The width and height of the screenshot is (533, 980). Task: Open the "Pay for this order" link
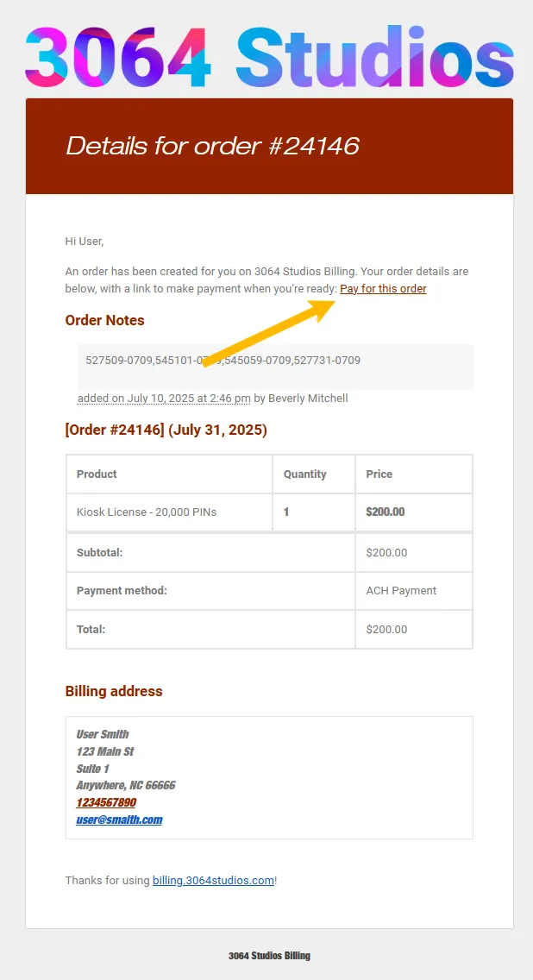pos(383,289)
